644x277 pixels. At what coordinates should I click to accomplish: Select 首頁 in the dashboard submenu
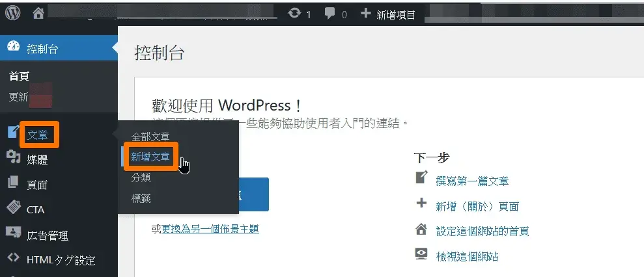tap(19, 76)
